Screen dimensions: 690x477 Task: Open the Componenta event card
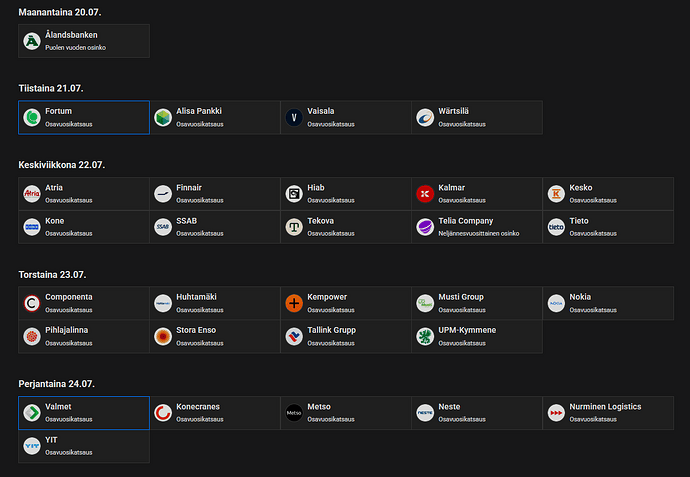click(x=84, y=303)
